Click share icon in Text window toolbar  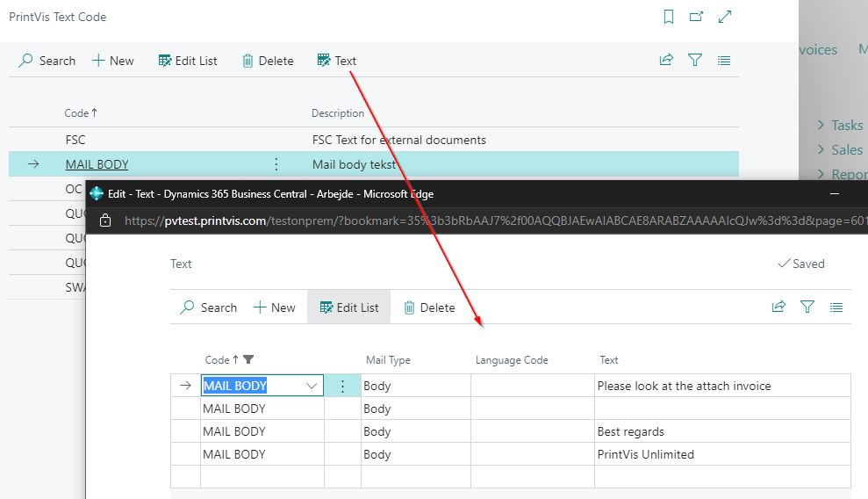click(778, 307)
